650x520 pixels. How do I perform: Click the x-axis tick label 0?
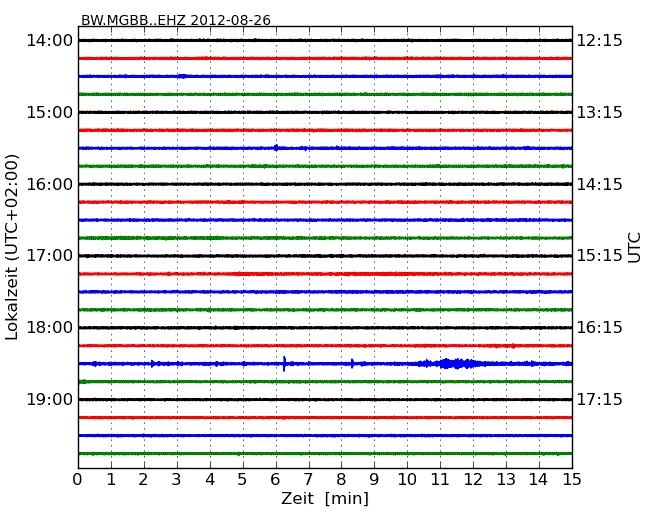(78, 480)
